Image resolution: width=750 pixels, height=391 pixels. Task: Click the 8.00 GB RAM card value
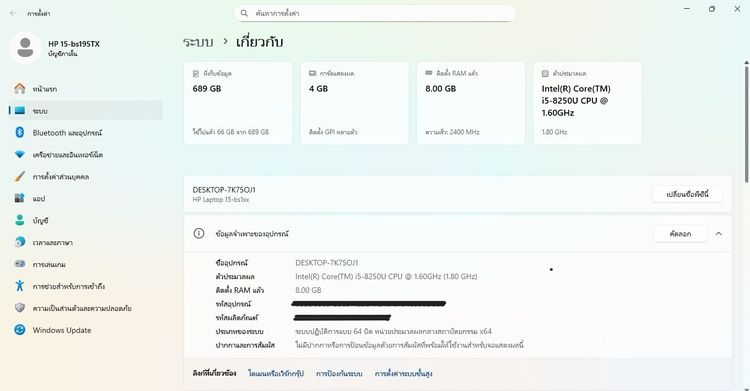pos(441,89)
